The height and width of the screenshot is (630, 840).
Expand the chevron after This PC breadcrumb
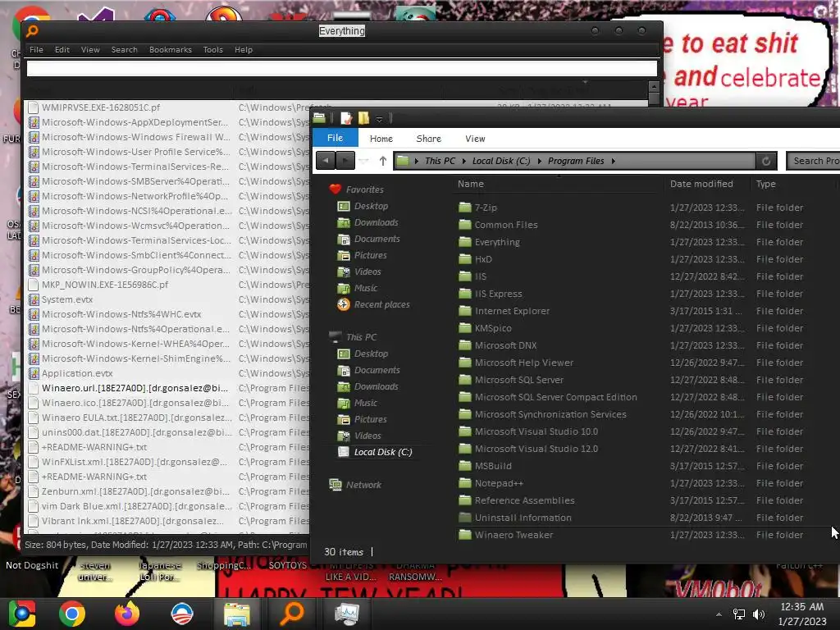[463, 161]
